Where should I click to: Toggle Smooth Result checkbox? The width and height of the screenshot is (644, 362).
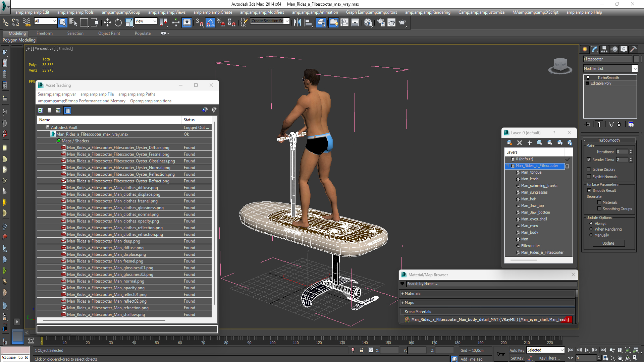pos(589,190)
